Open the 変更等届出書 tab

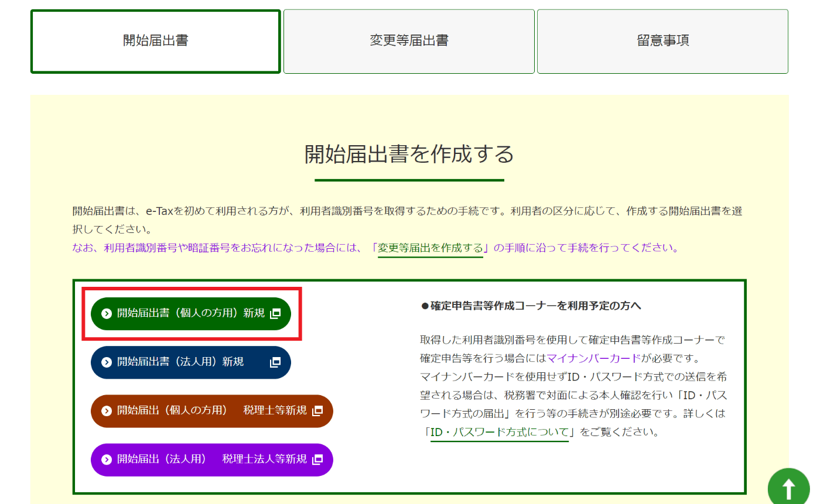tap(409, 41)
